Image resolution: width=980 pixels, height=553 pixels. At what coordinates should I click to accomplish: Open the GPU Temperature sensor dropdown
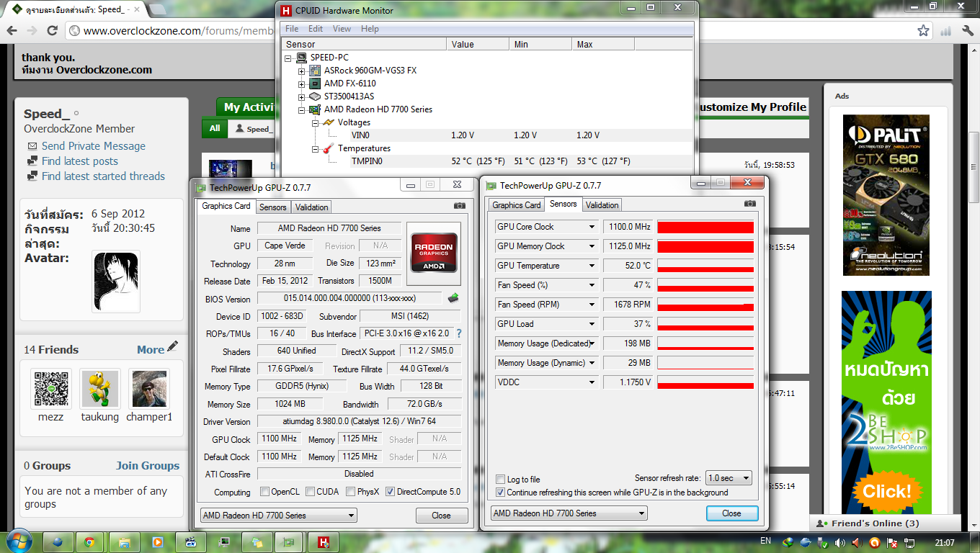tap(592, 266)
